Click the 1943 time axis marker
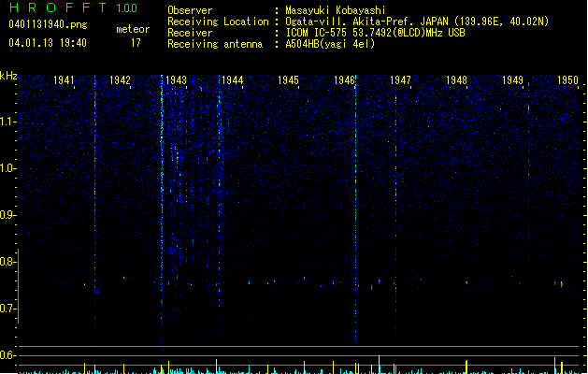The image size is (588, 374). coord(176,80)
